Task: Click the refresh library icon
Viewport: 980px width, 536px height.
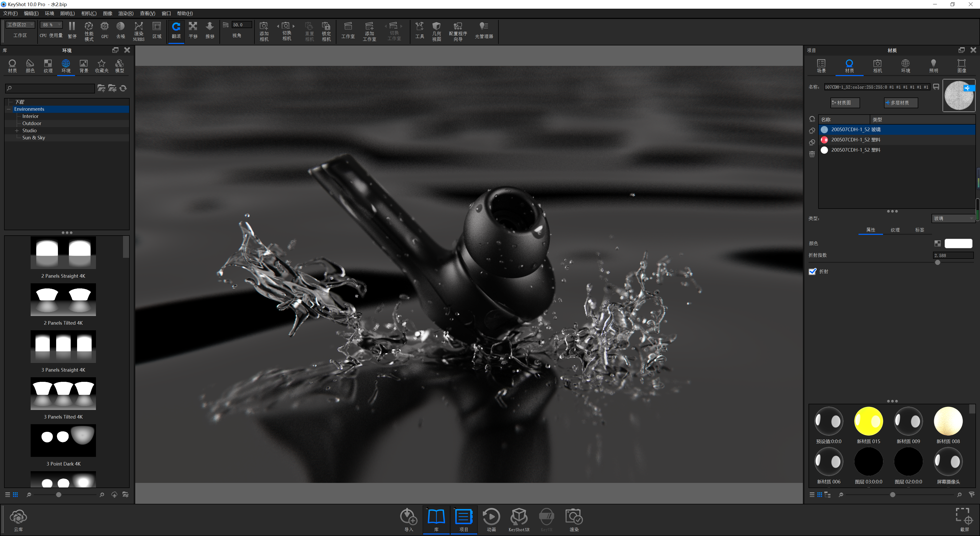Action: coord(123,88)
